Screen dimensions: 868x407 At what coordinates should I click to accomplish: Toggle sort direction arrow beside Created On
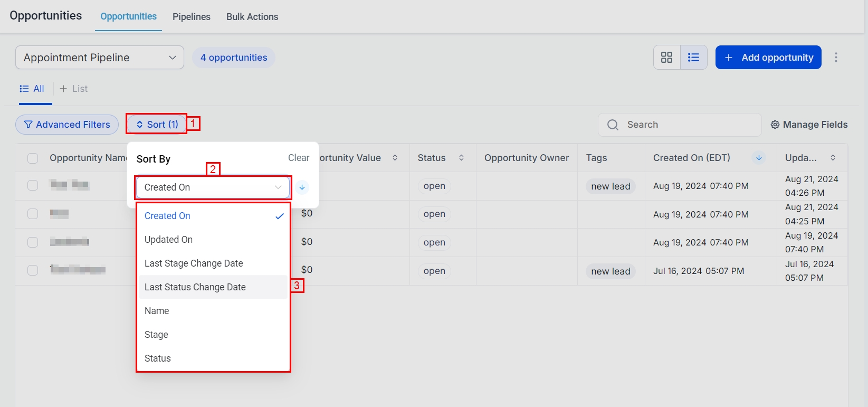click(x=302, y=187)
